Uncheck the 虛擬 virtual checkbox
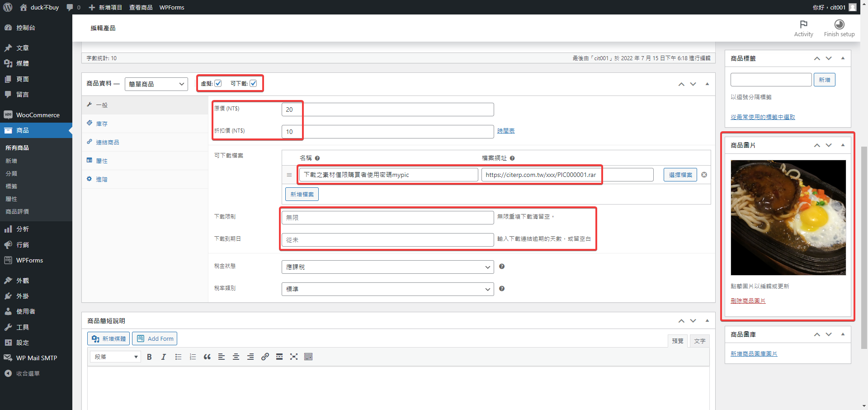 click(218, 83)
